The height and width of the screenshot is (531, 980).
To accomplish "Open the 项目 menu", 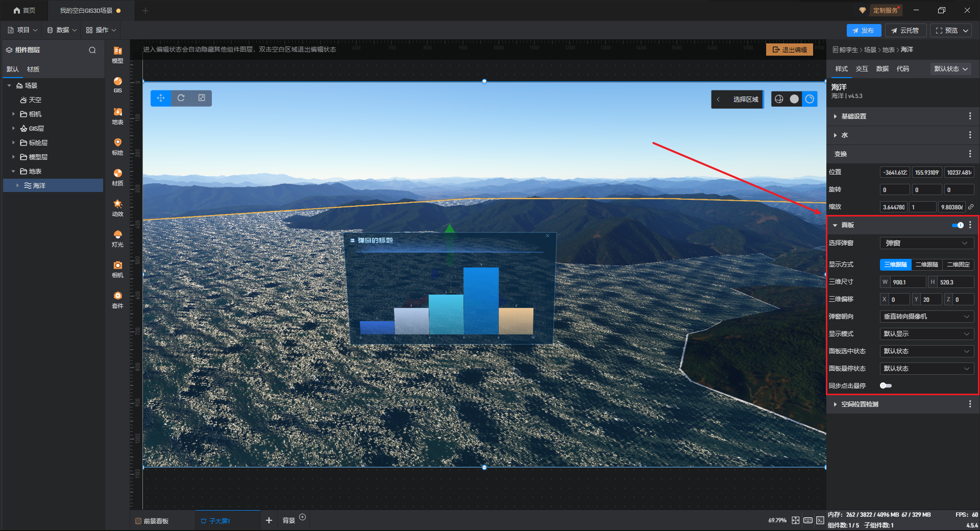I will (22, 30).
